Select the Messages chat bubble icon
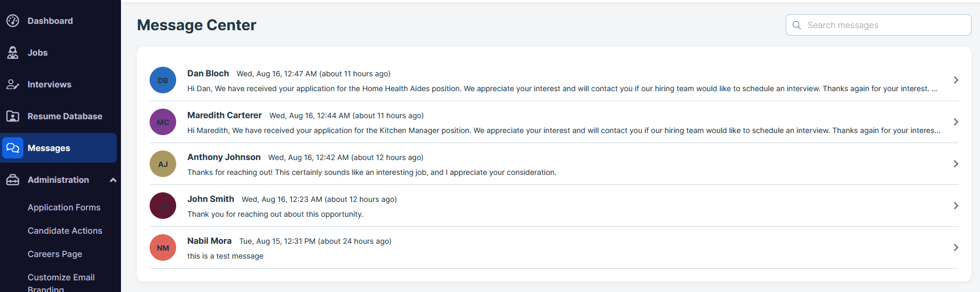This screenshot has width=980, height=292. pos(13,148)
